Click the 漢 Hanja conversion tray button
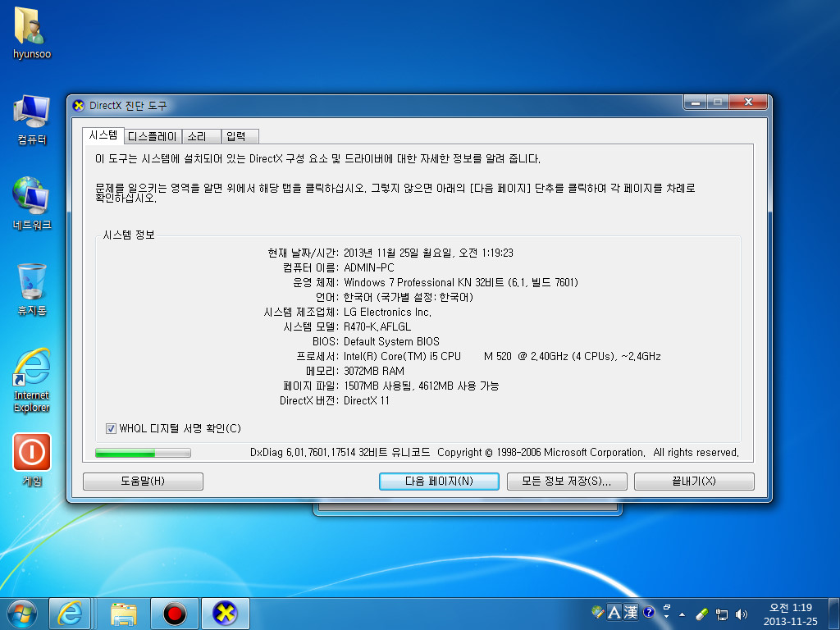 click(631, 612)
